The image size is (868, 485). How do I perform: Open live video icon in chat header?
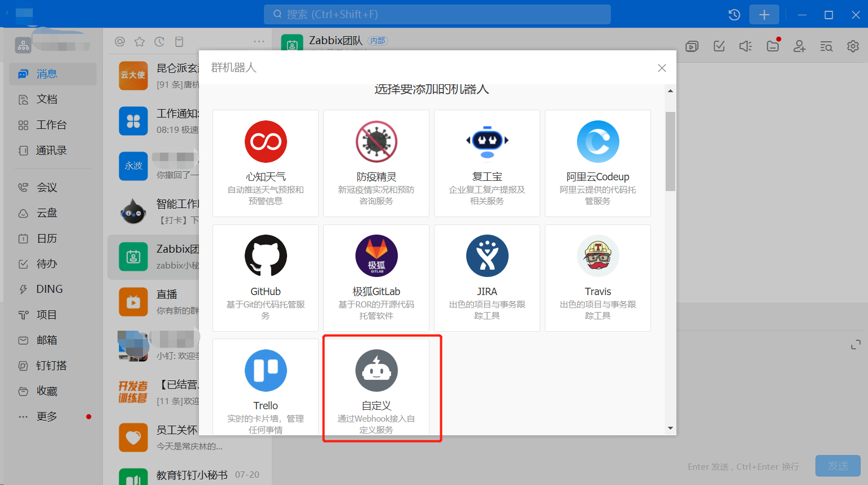click(x=692, y=46)
